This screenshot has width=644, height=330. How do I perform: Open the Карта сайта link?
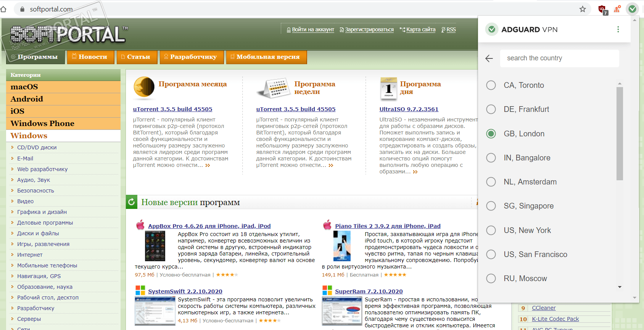click(421, 29)
